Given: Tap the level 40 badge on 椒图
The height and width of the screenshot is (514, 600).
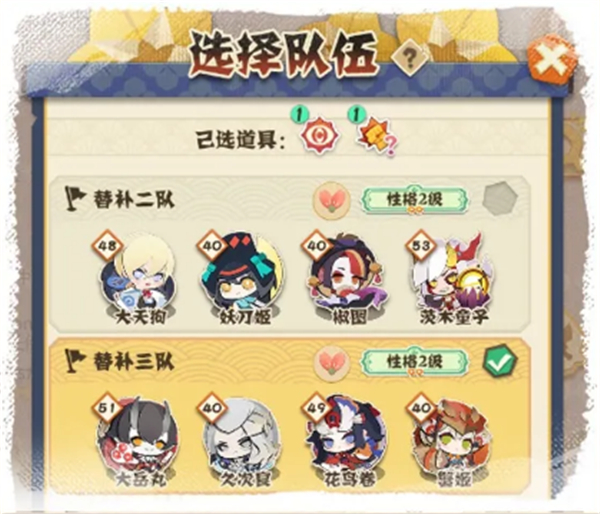Looking at the screenshot, I should tap(316, 245).
